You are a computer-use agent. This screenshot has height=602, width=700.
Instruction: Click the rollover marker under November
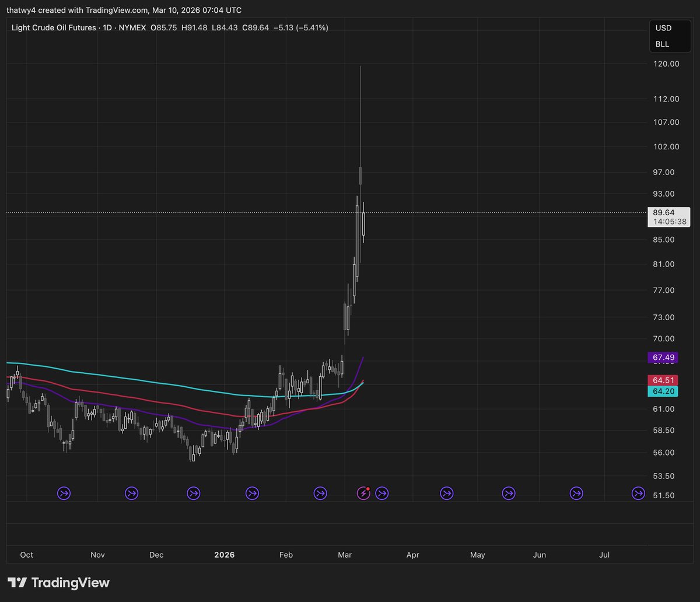point(131,493)
